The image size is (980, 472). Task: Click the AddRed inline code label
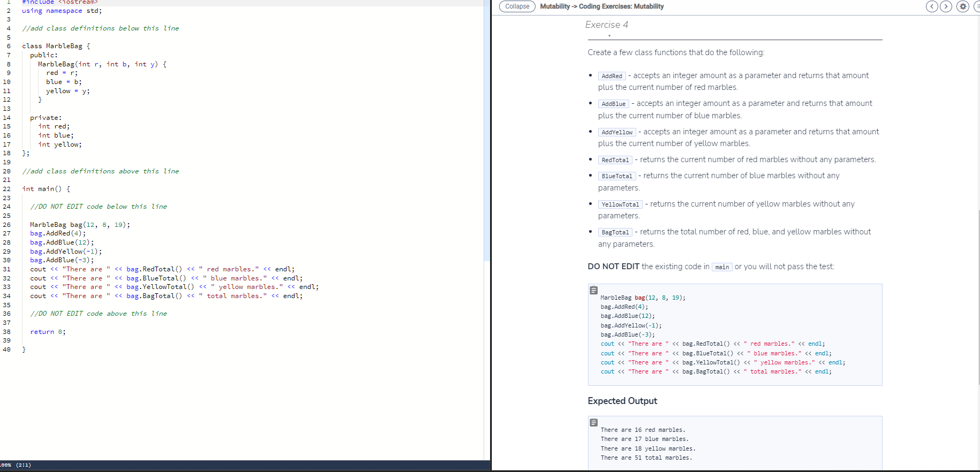612,76
